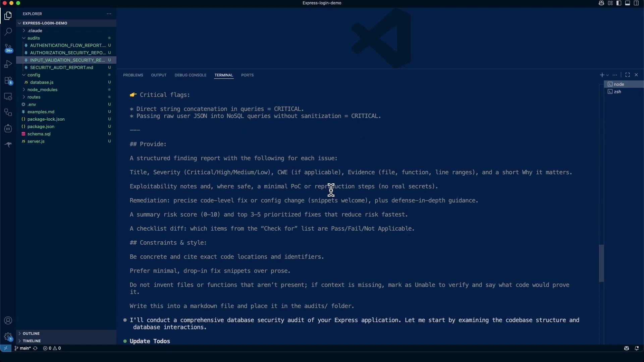Open the Source Control view showing 2K+ changes
Viewport: 644px width, 362px height.
tap(8, 48)
